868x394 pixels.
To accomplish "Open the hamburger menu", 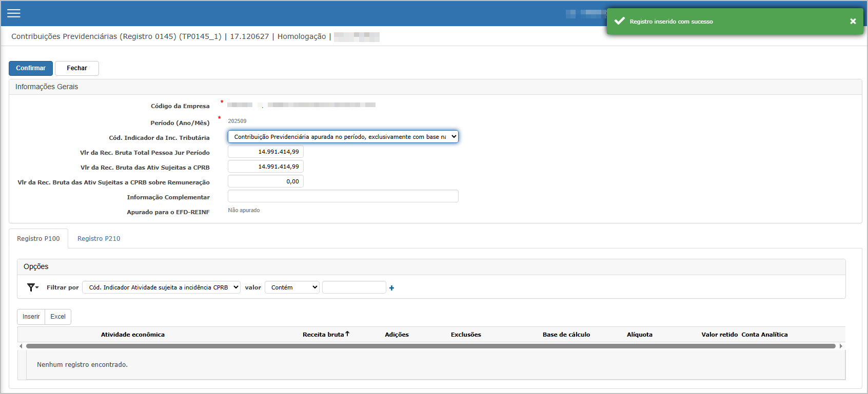I will point(14,13).
